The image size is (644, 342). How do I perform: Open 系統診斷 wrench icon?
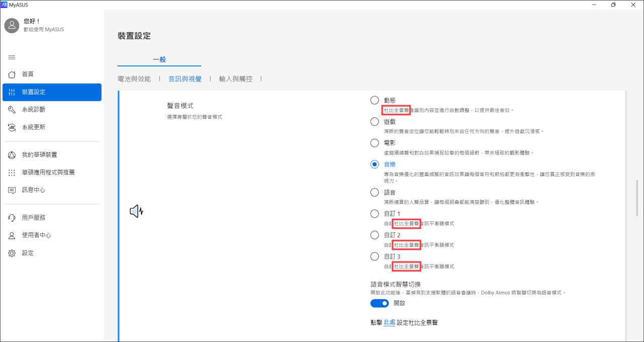pos(12,110)
